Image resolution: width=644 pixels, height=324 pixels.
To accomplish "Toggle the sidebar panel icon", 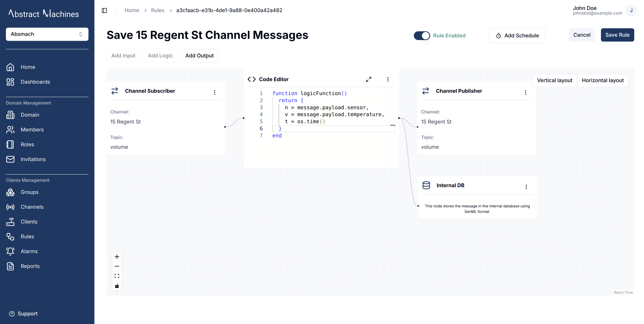I will pos(104,10).
